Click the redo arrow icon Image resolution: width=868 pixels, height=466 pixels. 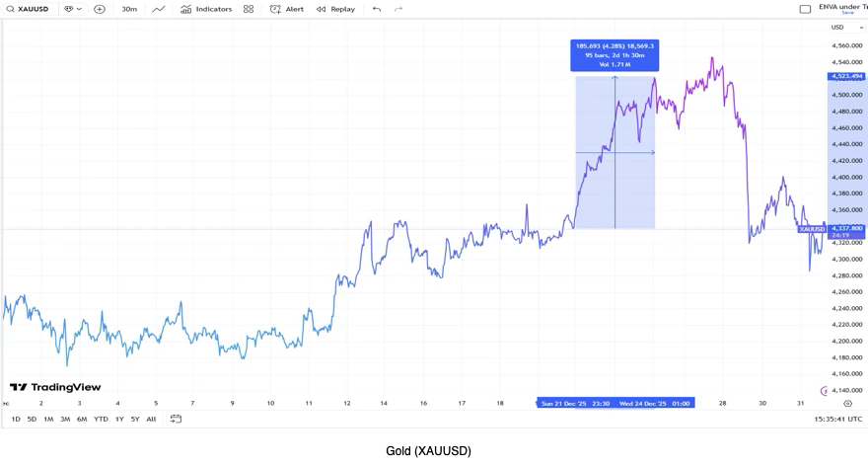398,9
